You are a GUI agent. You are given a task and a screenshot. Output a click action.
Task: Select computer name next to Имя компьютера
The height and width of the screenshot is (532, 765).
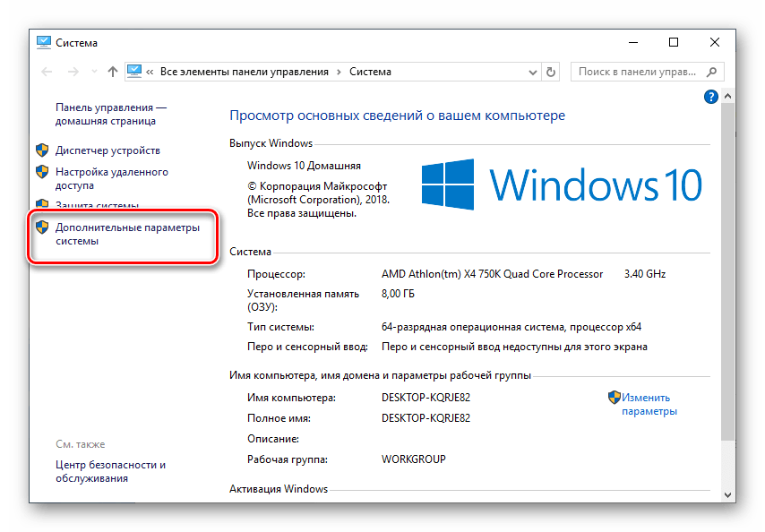click(425, 398)
